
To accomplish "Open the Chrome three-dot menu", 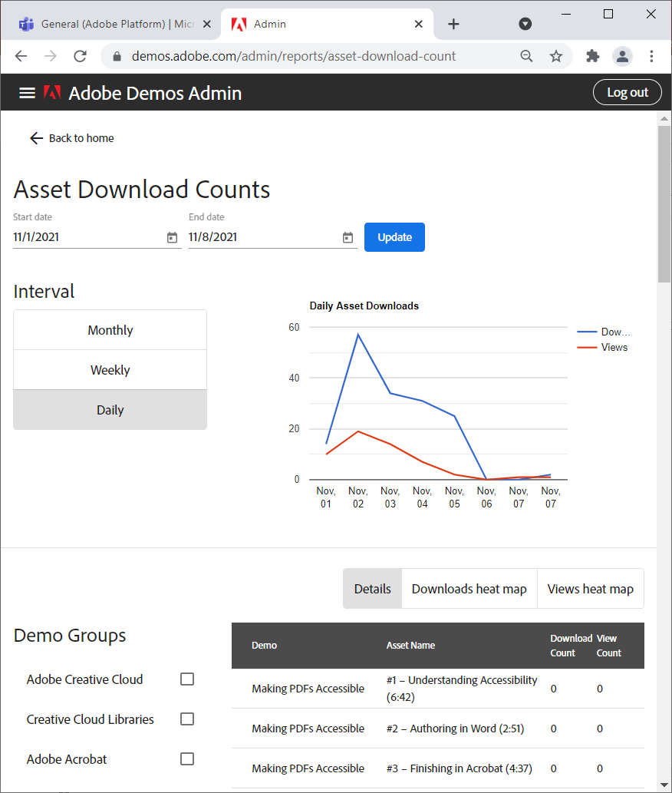I will pos(651,56).
